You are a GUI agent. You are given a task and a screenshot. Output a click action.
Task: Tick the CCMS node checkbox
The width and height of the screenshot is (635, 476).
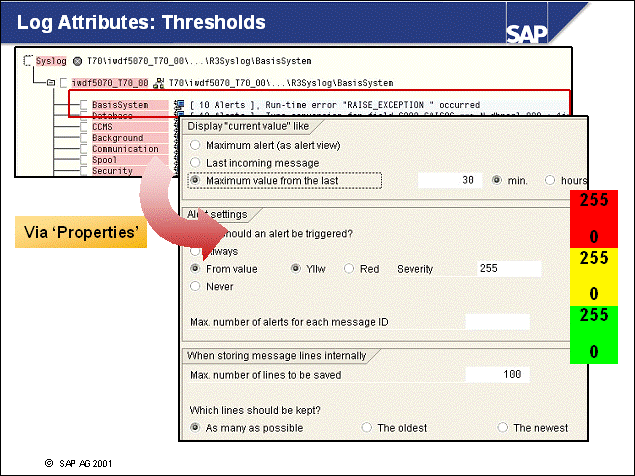click(82, 127)
